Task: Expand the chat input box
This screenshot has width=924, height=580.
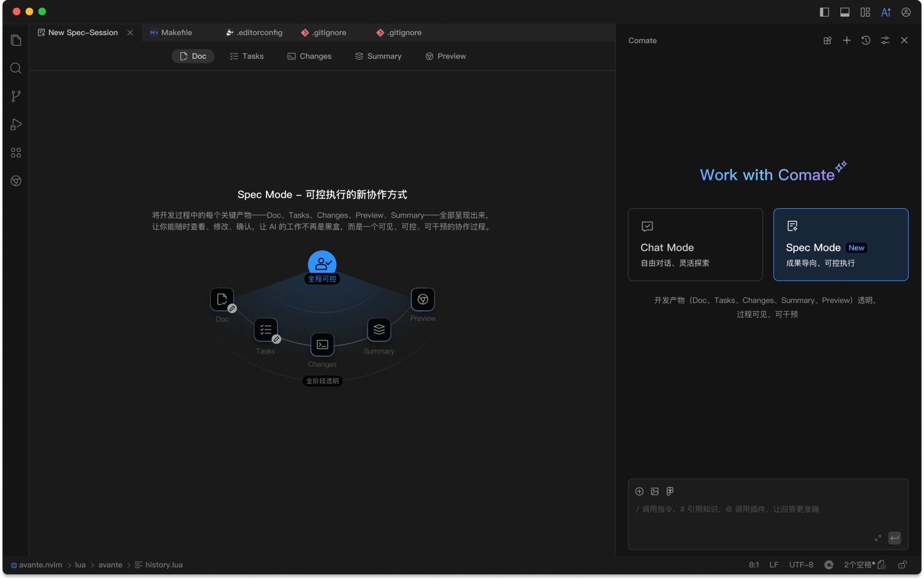Action: pos(878,538)
